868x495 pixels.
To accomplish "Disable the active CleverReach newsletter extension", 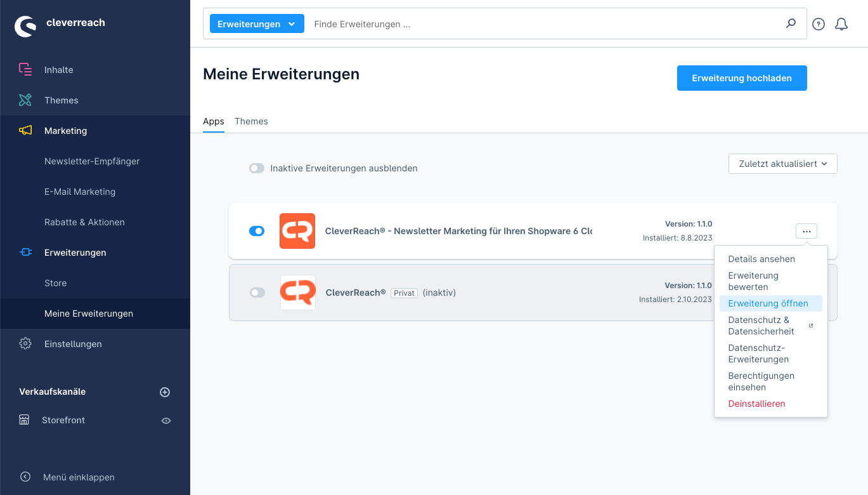I will tap(257, 231).
